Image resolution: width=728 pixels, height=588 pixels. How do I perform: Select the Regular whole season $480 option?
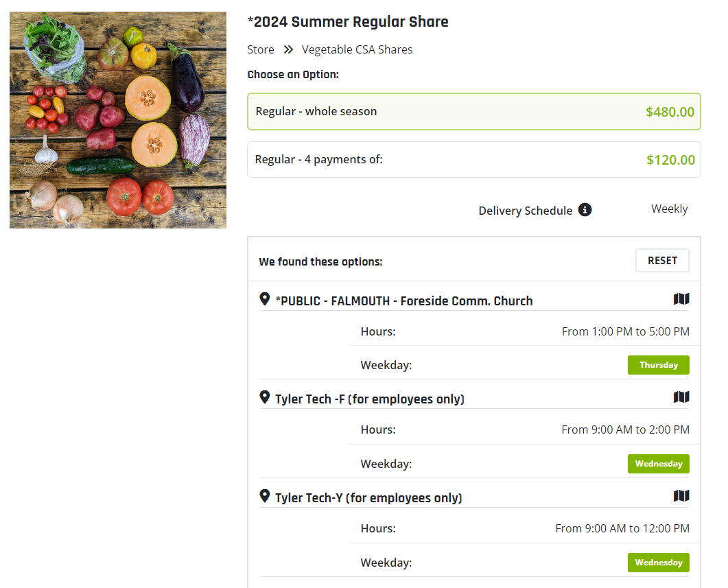pyautogui.click(x=473, y=112)
